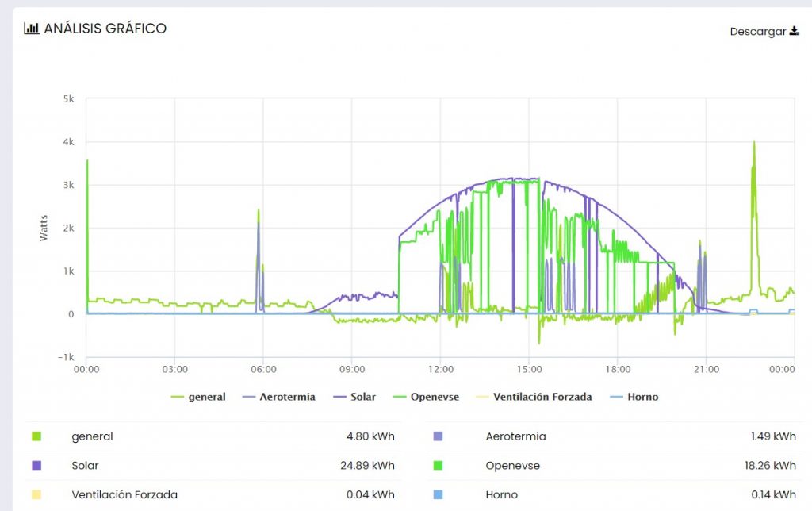The height and width of the screenshot is (511, 812).
Task: Click the Descargar link
Action: [x=758, y=32]
